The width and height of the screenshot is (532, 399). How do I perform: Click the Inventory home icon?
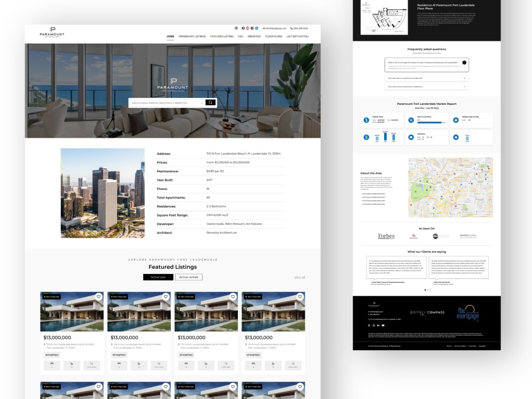411,137
